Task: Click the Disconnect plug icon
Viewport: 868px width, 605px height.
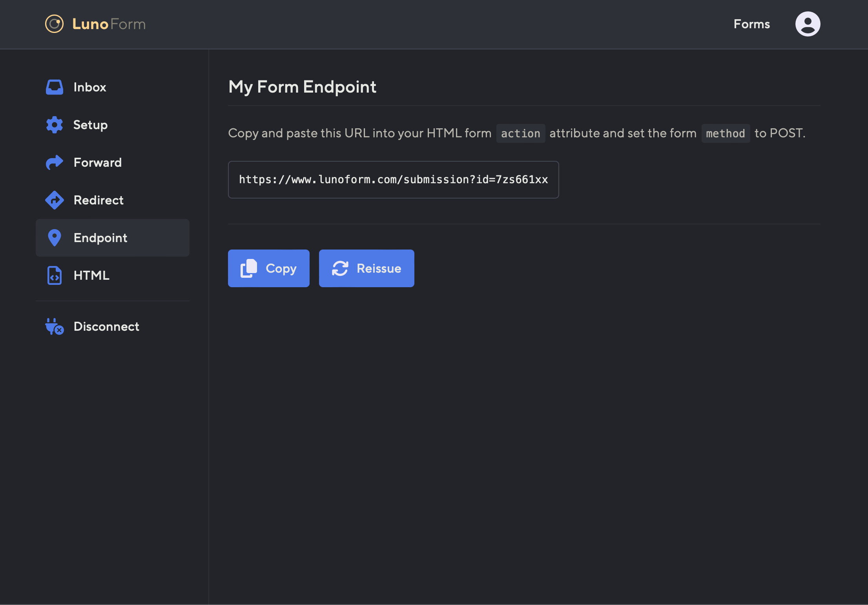Action: [54, 326]
